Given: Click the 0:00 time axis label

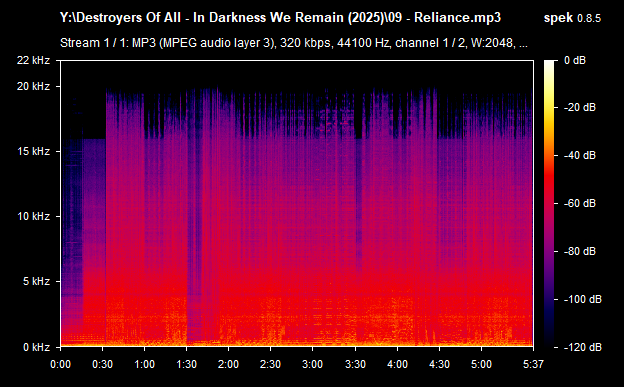Looking at the screenshot, I should click(60, 364).
